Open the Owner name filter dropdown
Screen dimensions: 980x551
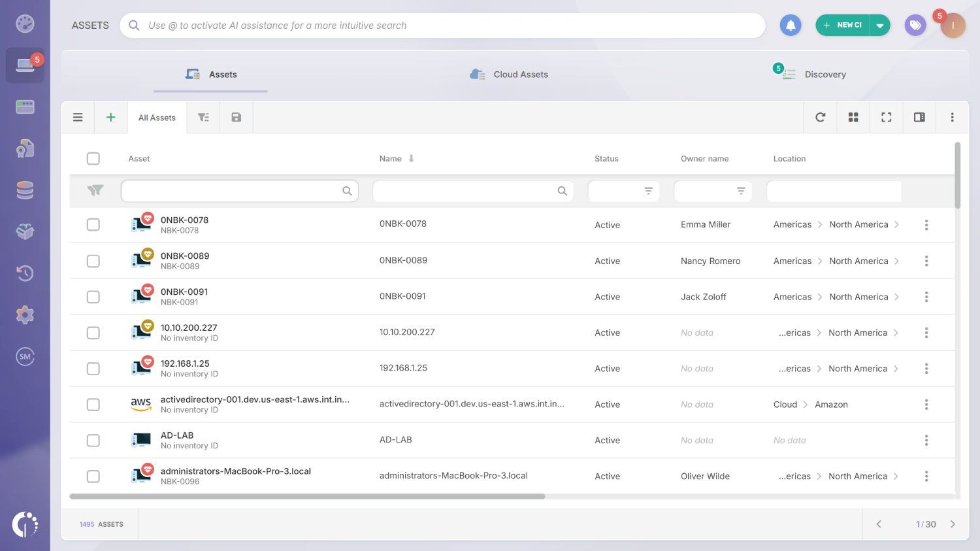coord(741,190)
